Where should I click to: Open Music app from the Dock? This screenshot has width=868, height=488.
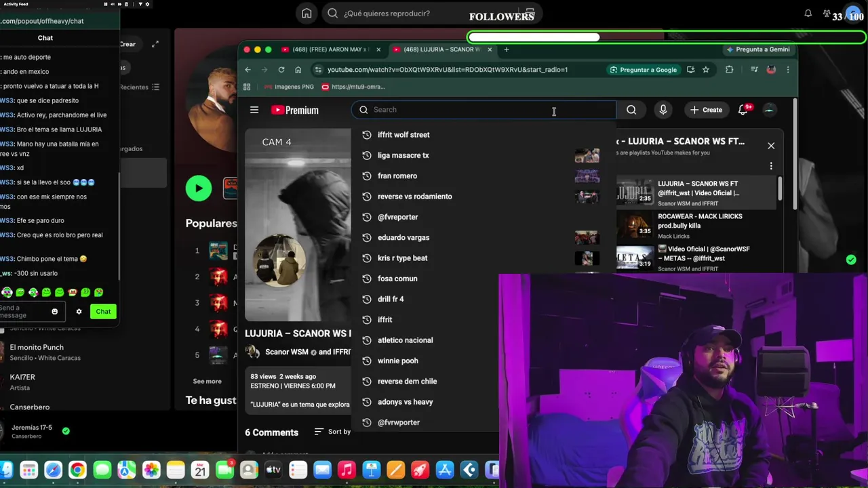[347, 470]
